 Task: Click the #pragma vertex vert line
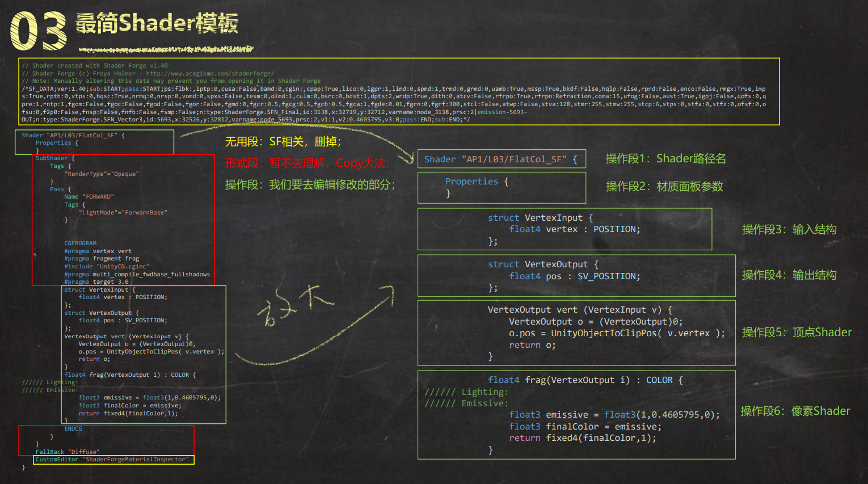(98, 251)
